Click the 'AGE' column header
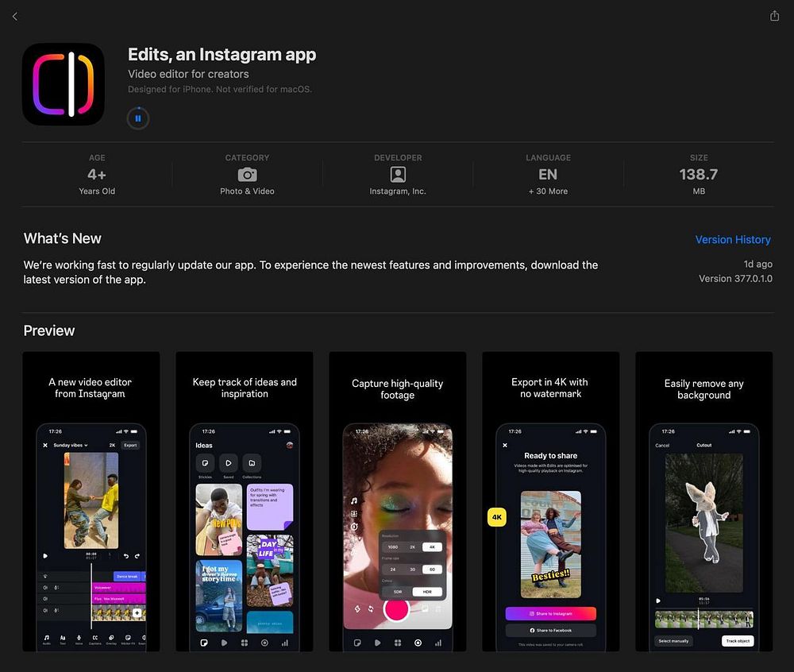 coord(97,157)
